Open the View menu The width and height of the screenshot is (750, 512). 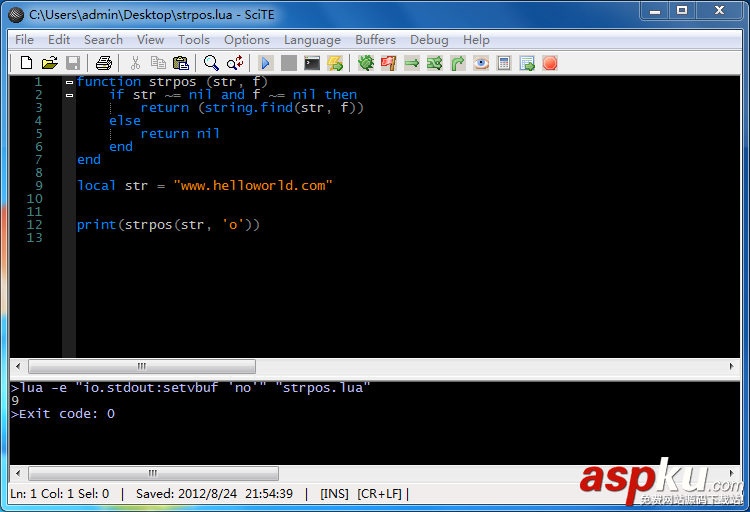click(150, 40)
